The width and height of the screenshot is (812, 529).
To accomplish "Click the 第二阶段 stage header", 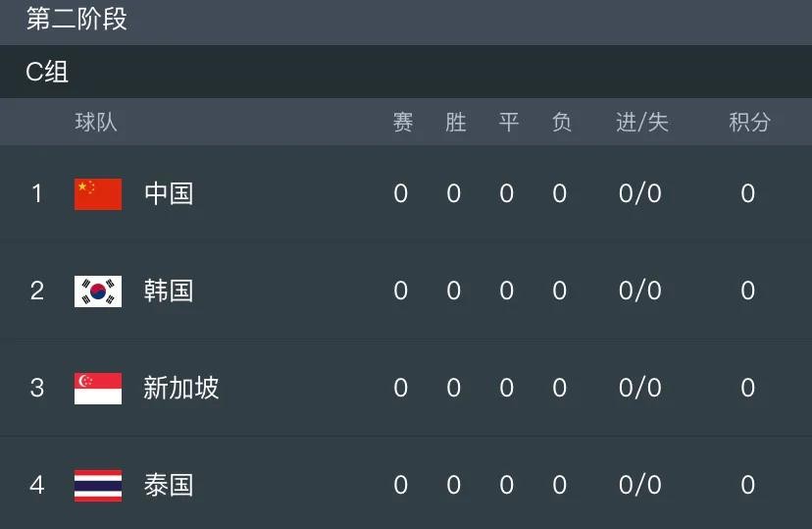I will [x=76, y=20].
